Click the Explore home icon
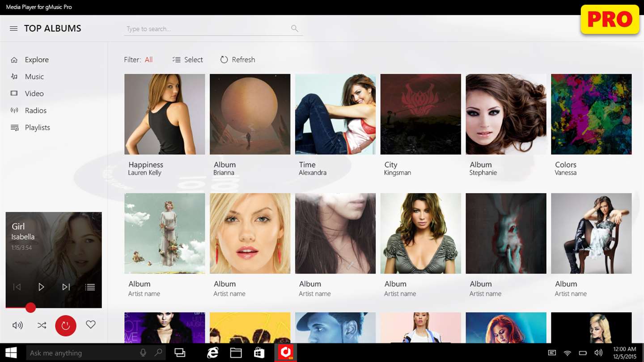The image size is (644, 362). coord(14,60)
